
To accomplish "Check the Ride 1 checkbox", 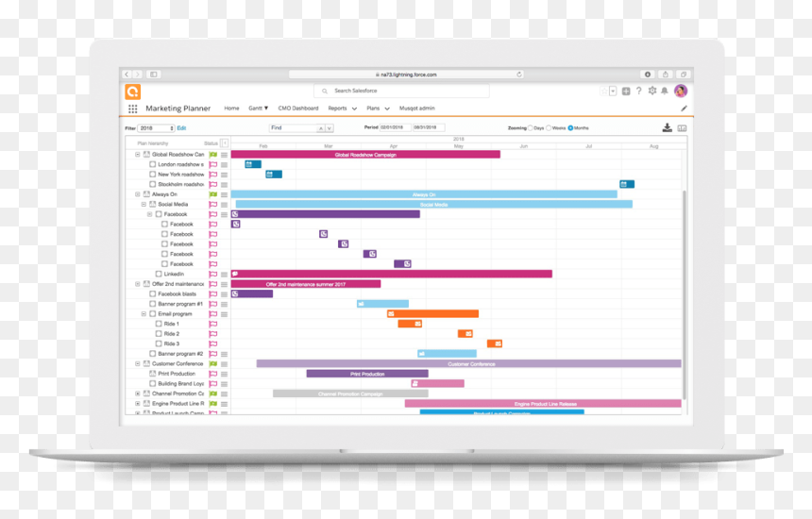I will (x=159, y=324).
